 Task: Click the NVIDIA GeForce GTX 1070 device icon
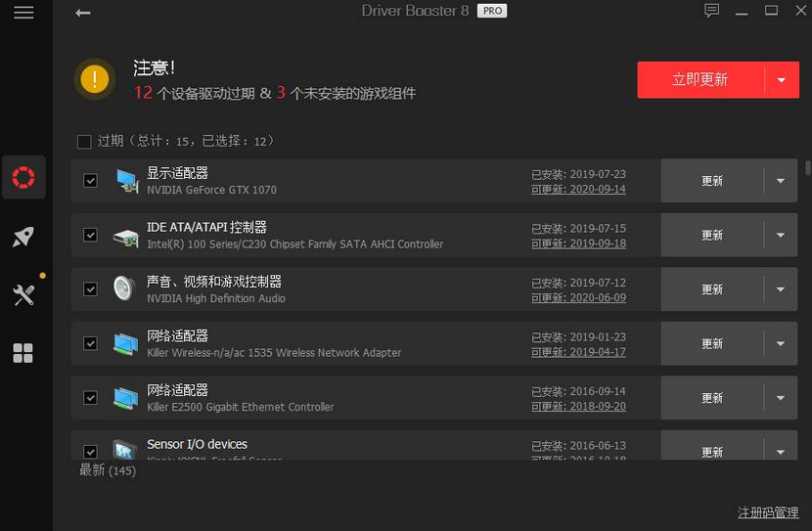coord(125,181)
